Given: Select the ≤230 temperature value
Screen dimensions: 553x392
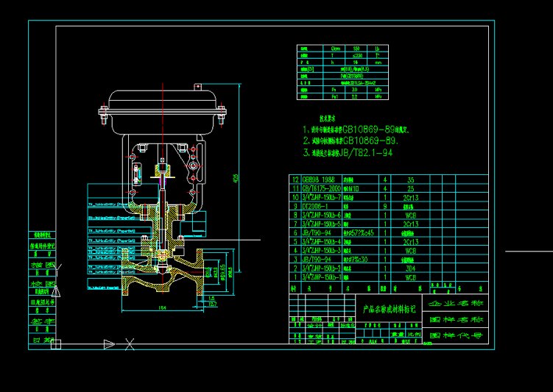Looking at the screenshot, I should [356, 55].
